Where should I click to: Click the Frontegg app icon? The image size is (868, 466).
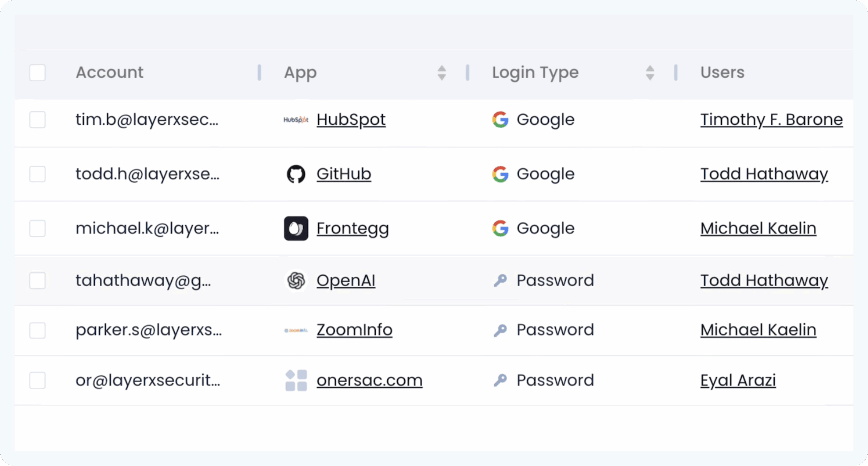pos(296,228)
